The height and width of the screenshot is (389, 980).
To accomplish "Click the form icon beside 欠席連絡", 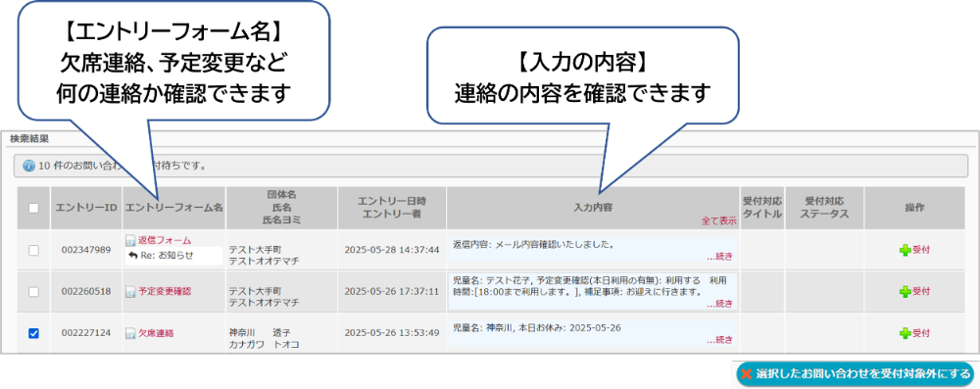I will [x=130, y=334].
